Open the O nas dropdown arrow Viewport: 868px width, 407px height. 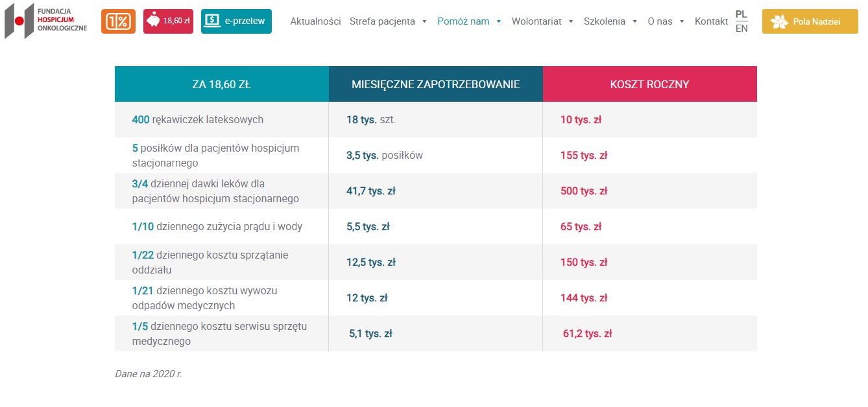(x=682, y=21)
